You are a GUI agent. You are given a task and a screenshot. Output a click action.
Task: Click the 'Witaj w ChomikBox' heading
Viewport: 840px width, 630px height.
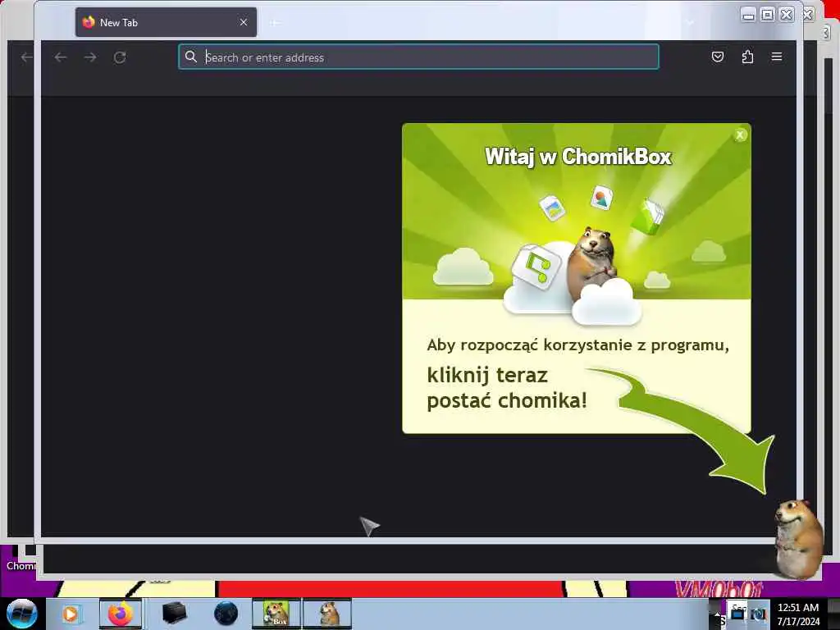point(578,157)
